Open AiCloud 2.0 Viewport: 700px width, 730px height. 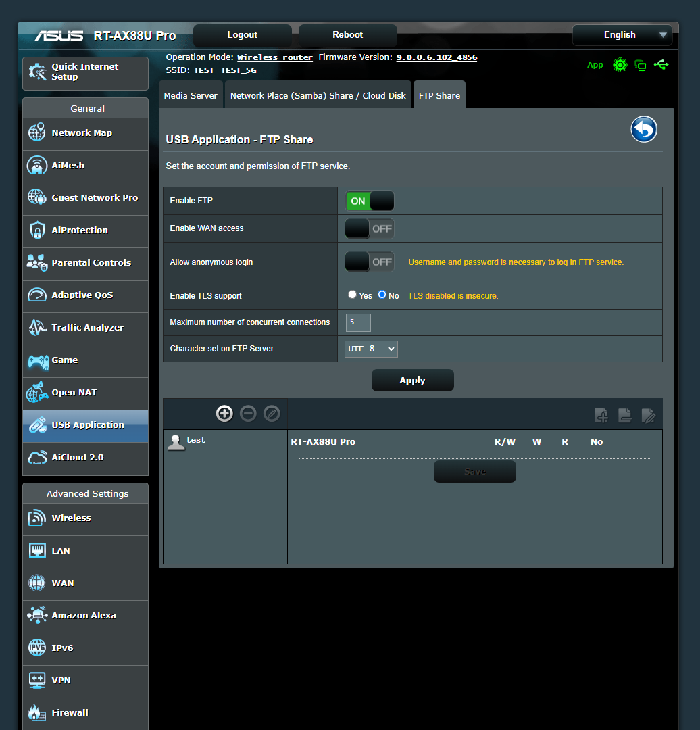click(x=85, y=458)
